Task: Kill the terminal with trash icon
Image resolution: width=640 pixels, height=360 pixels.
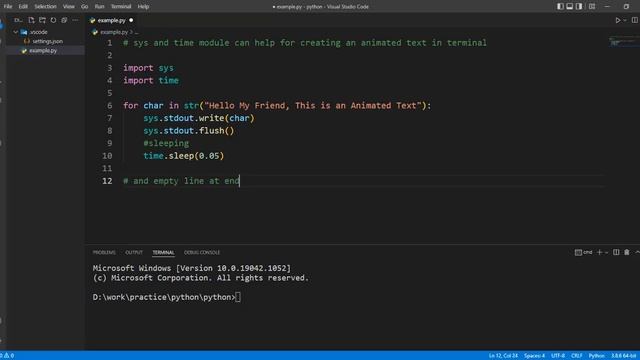Action: (627, 252)
